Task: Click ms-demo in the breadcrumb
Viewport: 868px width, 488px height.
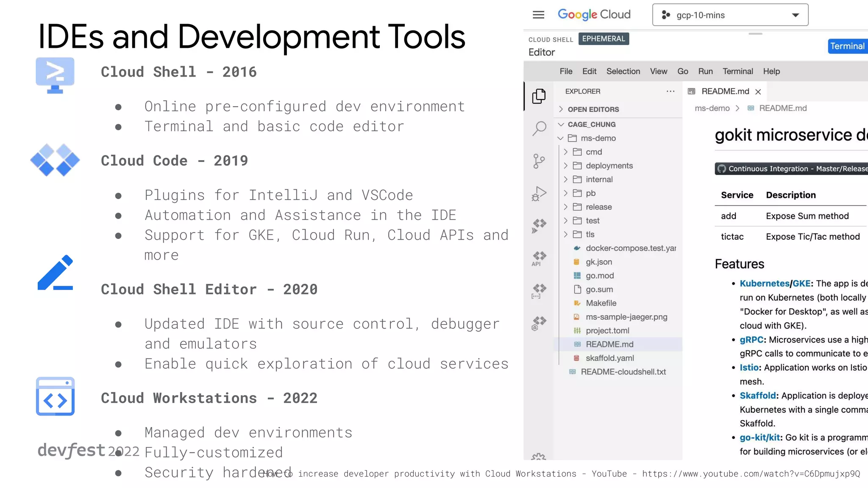Action: [712, 108]
